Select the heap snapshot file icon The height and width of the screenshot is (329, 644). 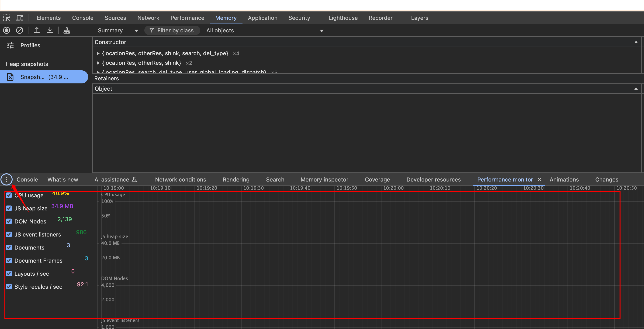click(10, 77)
